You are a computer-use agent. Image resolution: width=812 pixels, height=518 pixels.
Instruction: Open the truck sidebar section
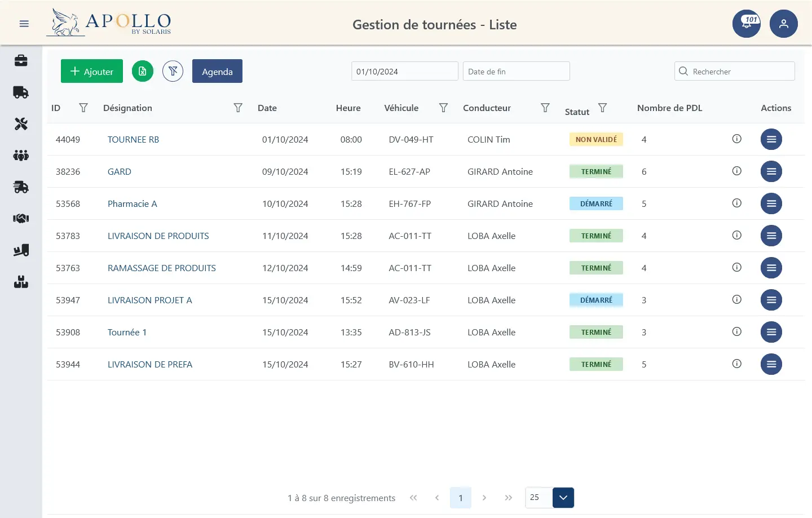click(x=21, y=92)
